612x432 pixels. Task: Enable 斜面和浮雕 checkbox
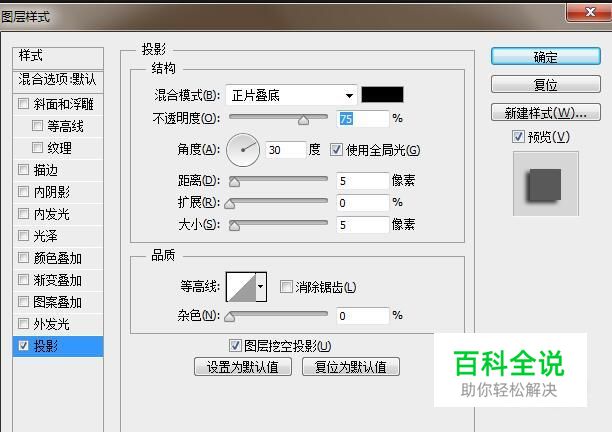(x=23, y=104)
